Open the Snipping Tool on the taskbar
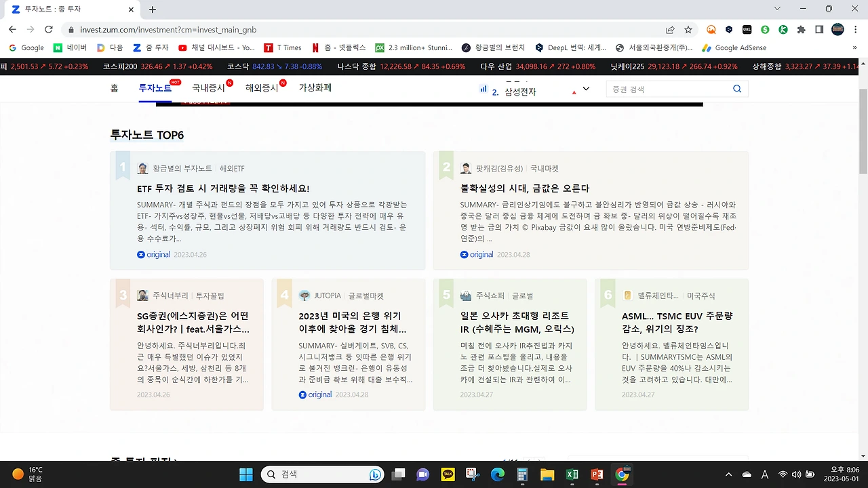Screen dimensions: 868x488 point(473,474)
